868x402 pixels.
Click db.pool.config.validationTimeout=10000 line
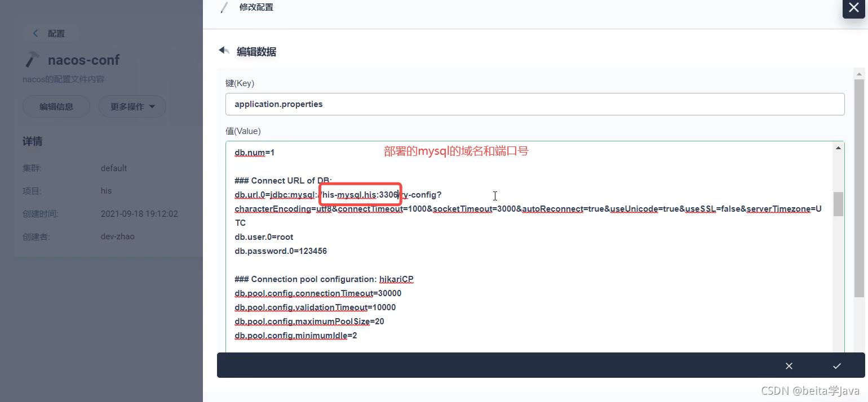[x=315, y=307]
